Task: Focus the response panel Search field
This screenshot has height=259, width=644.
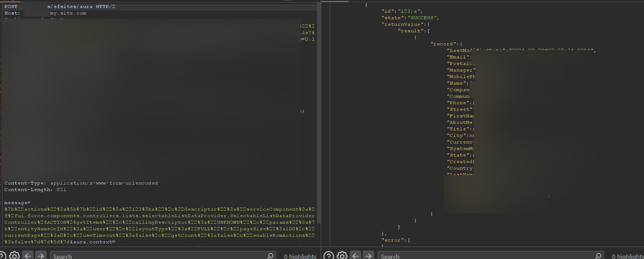Action: (483, 256)
